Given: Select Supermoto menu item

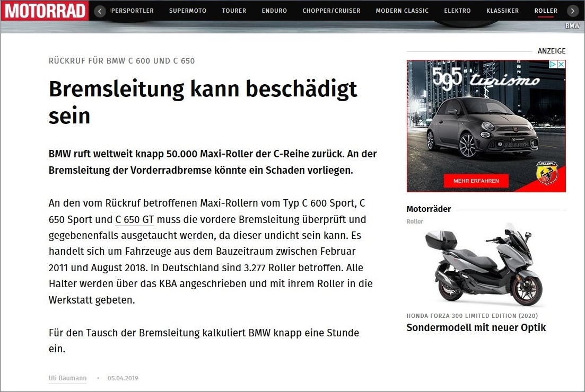Looking at the screenshot, I should click(x=188, y=11).
